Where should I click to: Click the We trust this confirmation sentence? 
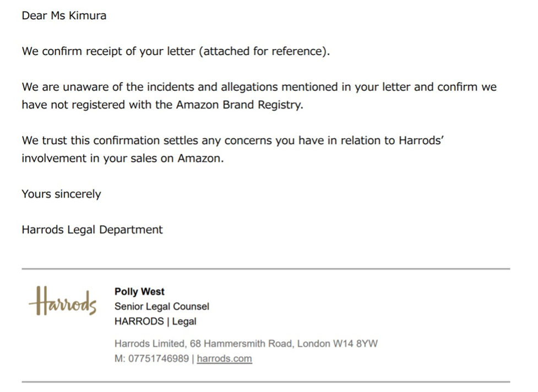(x=233, y=149)
